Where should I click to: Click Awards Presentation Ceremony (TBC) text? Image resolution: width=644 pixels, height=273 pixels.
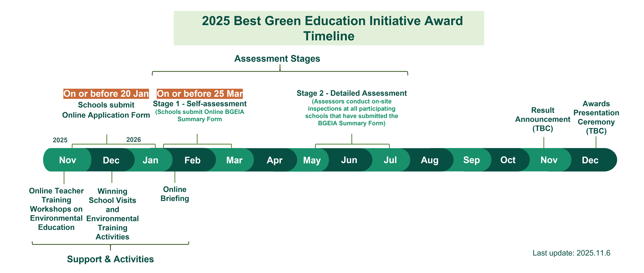pyautogui.click(x=596, y=117)
